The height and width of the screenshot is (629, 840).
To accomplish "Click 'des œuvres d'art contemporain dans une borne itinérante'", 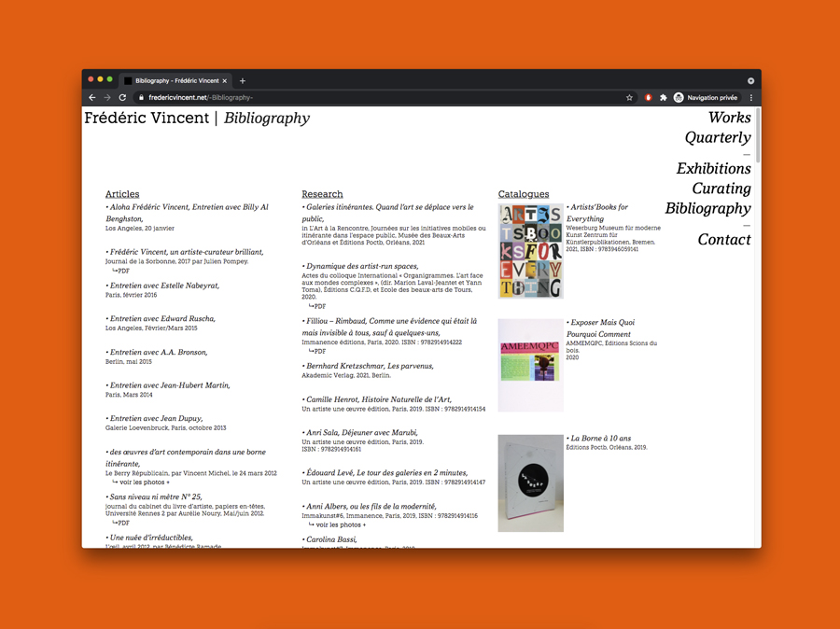I will pyautogui.click(x=186, y=457).
